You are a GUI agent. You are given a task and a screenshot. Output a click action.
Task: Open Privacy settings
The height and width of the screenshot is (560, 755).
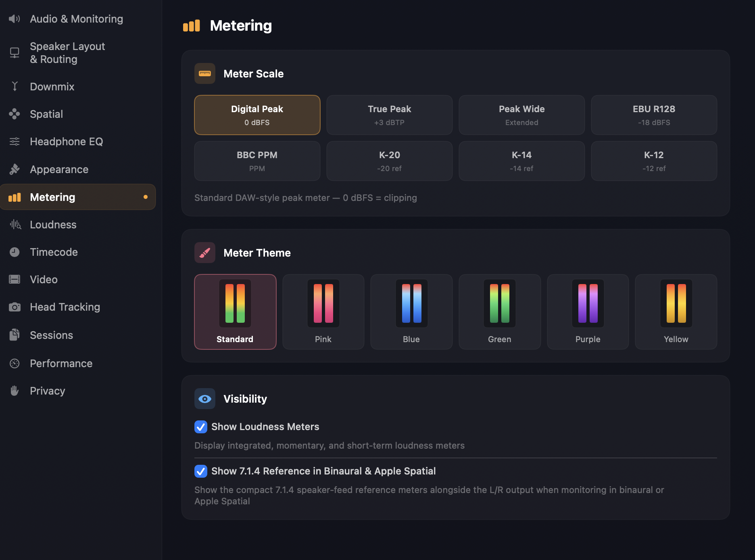(x=78, y=391)
